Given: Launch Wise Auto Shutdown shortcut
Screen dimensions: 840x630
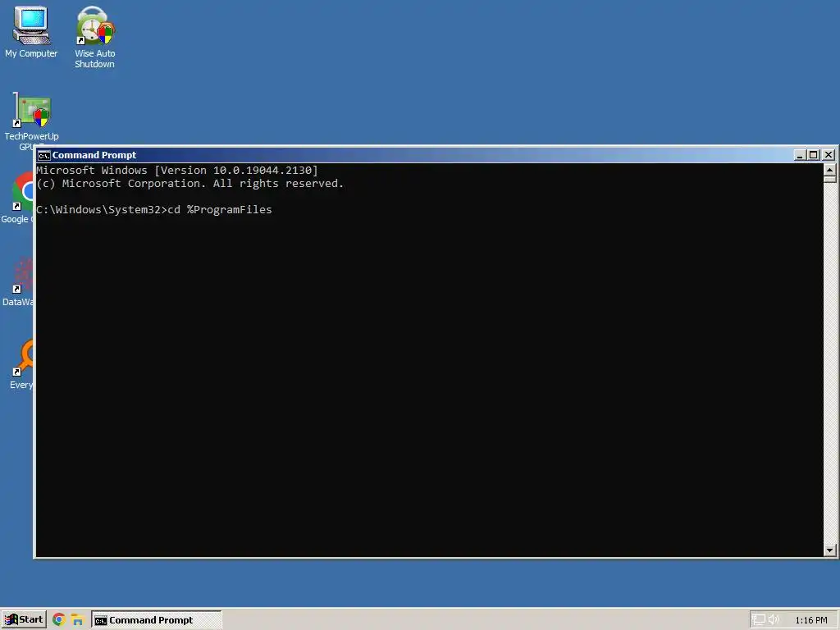Looking at the screenshot, I should tap(95, 36).
